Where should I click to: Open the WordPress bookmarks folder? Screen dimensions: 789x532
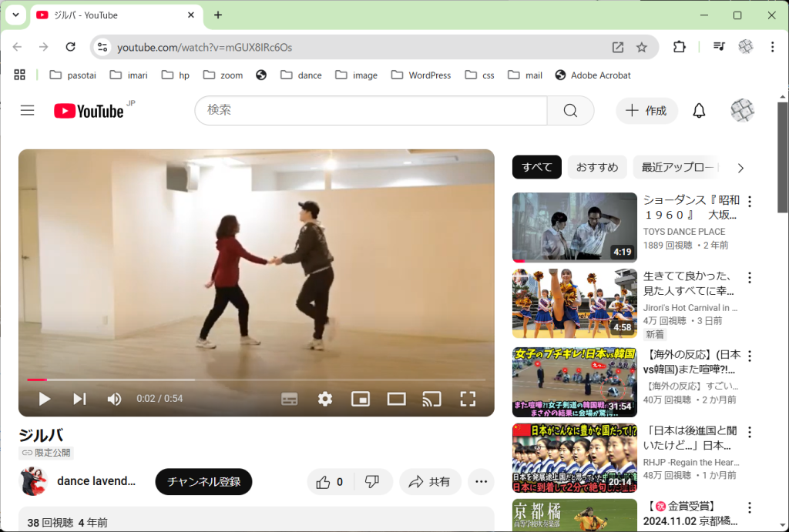click(x=421, y=75)
